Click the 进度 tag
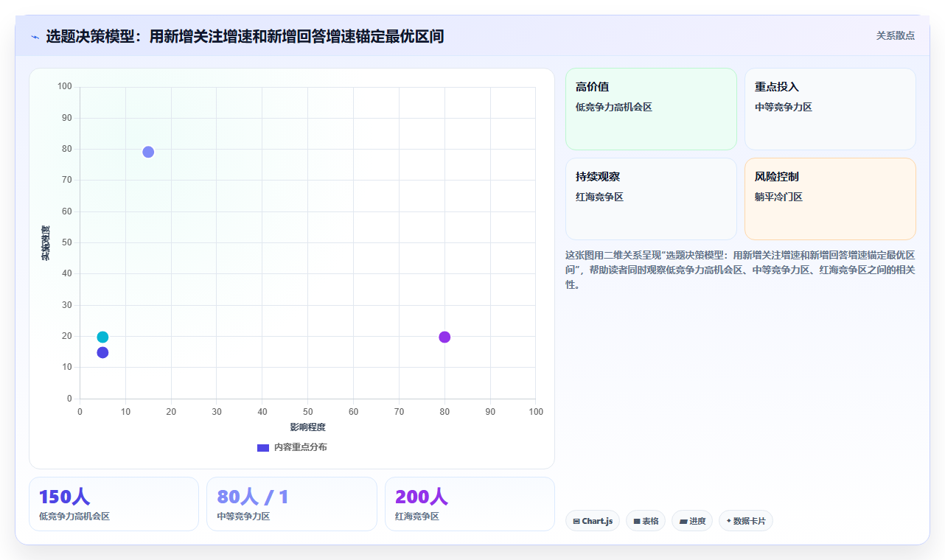The width and height of the screenshot is (945, 560). tap(692, 521)
